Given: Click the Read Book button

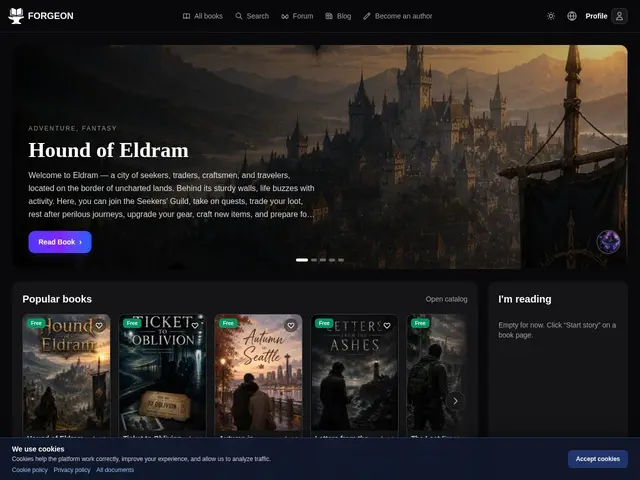Looking at the screenshot, I should [x=60, y=242].
